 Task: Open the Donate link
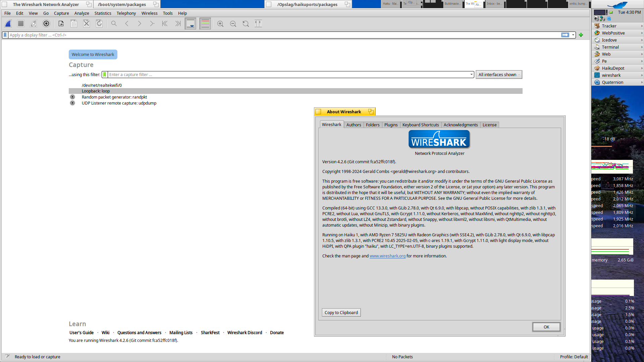click(x=277, y=333)
